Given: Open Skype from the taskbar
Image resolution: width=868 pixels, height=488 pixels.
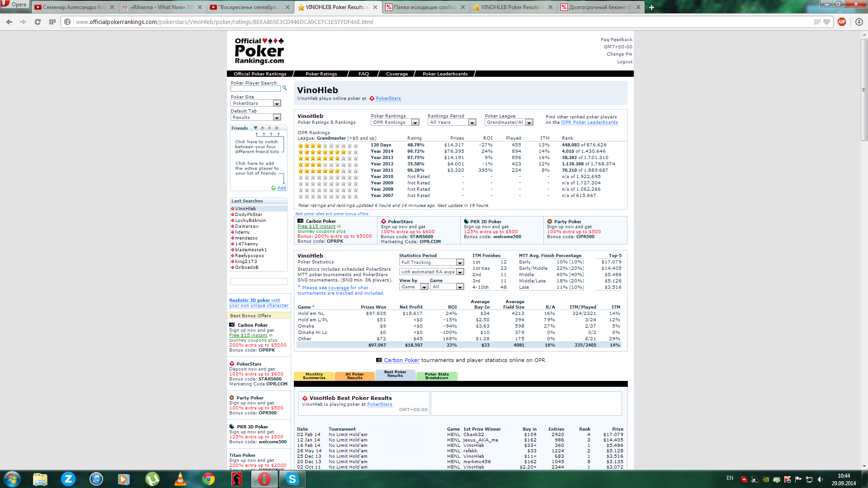Looking at the screenshot, I should (292, 479).
